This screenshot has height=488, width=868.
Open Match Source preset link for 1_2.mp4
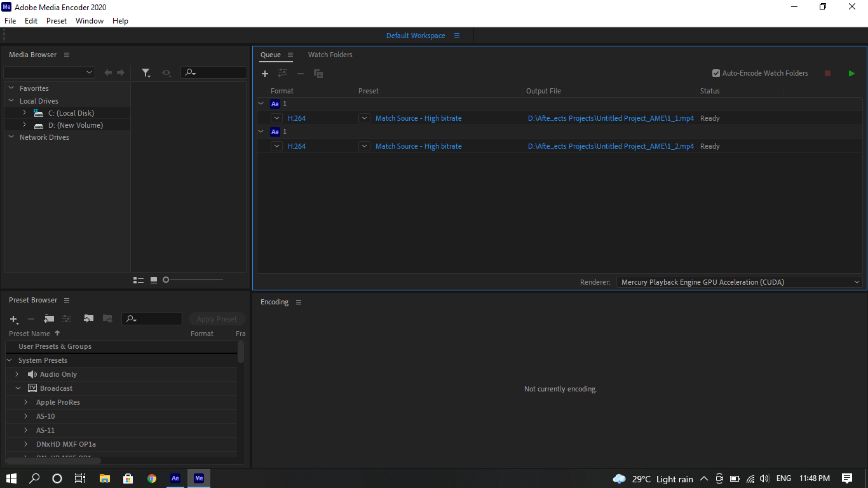[419, 146]
